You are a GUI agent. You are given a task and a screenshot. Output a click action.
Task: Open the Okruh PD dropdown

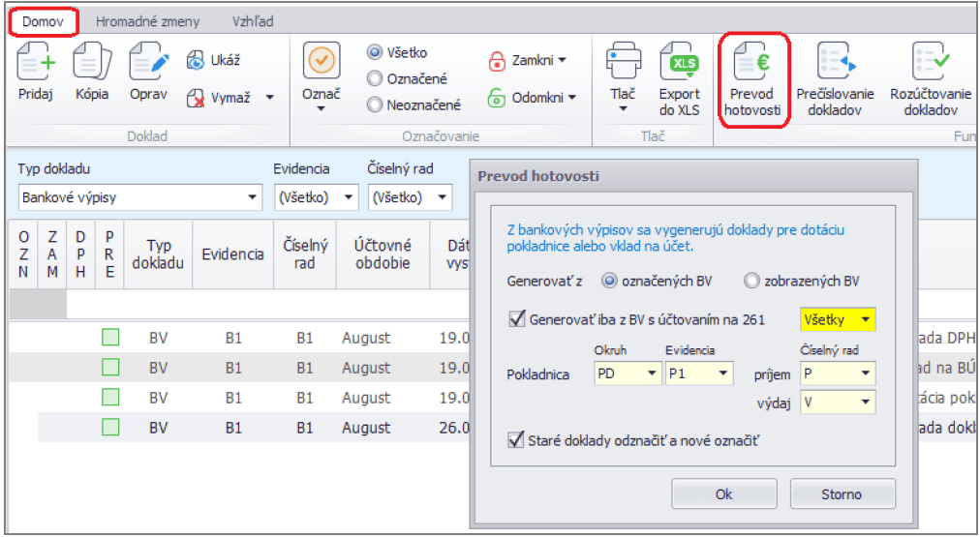[x=649, y=373]
